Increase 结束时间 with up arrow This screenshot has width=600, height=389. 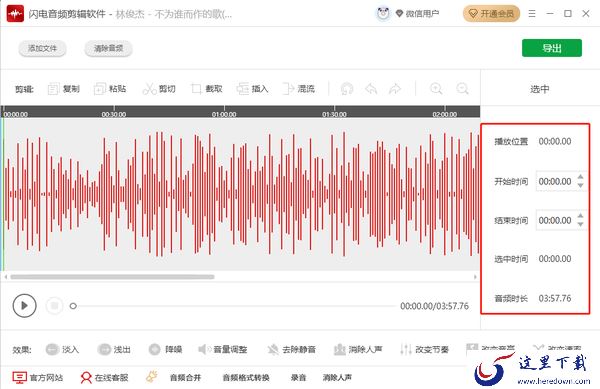pyautogui.click(x=580, y=216)
